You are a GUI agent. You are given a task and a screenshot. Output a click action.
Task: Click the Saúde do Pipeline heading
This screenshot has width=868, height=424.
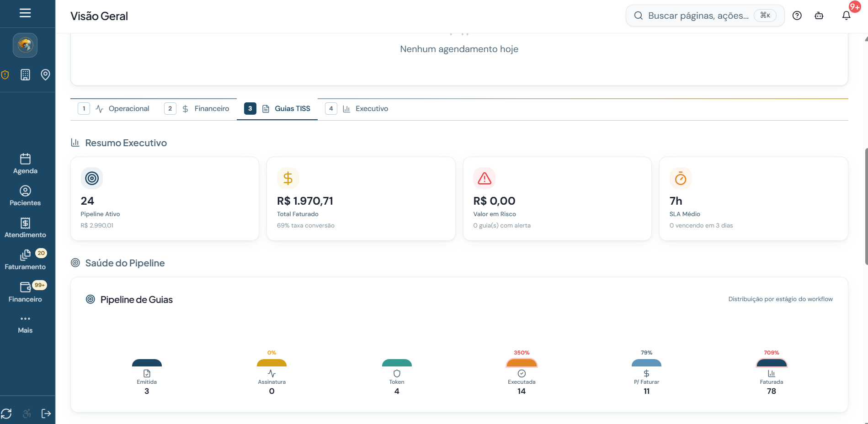coord(125,263)
